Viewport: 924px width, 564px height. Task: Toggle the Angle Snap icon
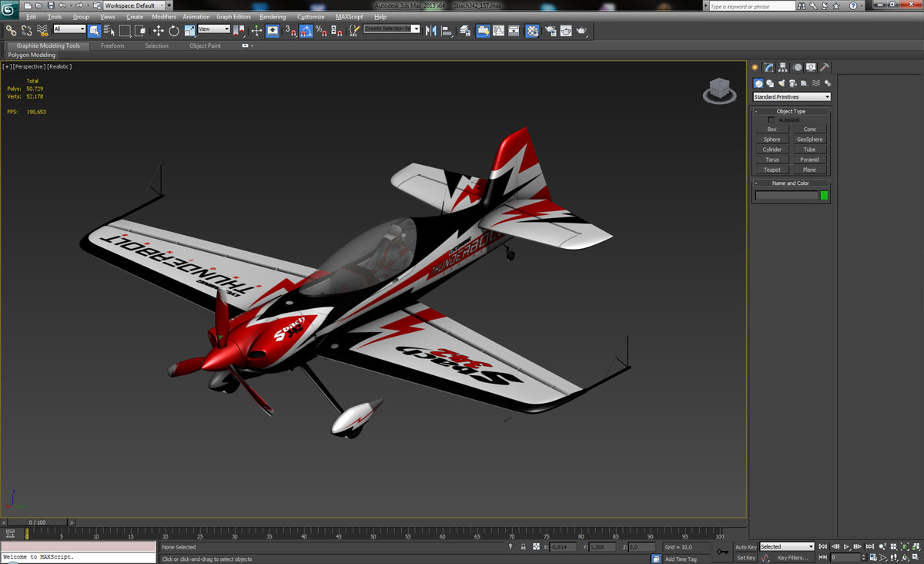pos(306,31)
